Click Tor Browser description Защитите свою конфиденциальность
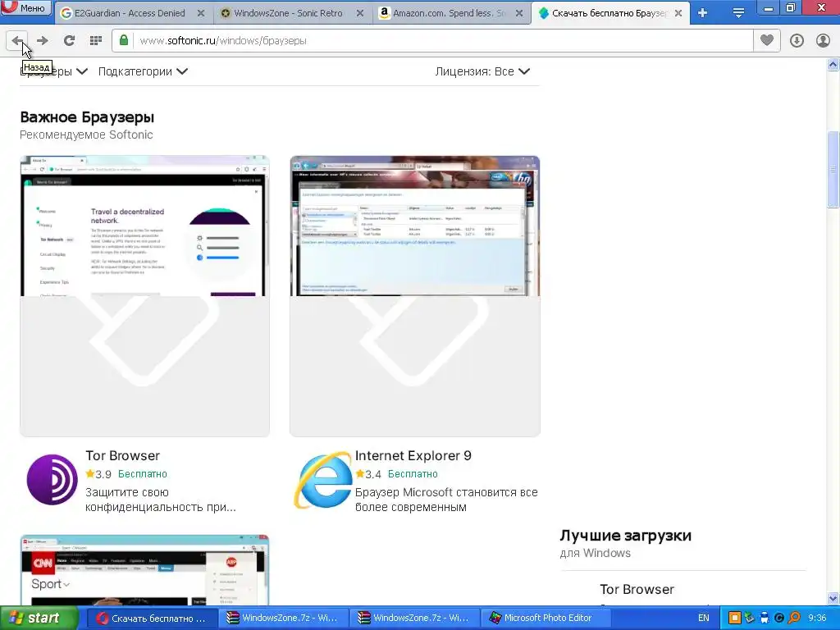 pos(161,500)
